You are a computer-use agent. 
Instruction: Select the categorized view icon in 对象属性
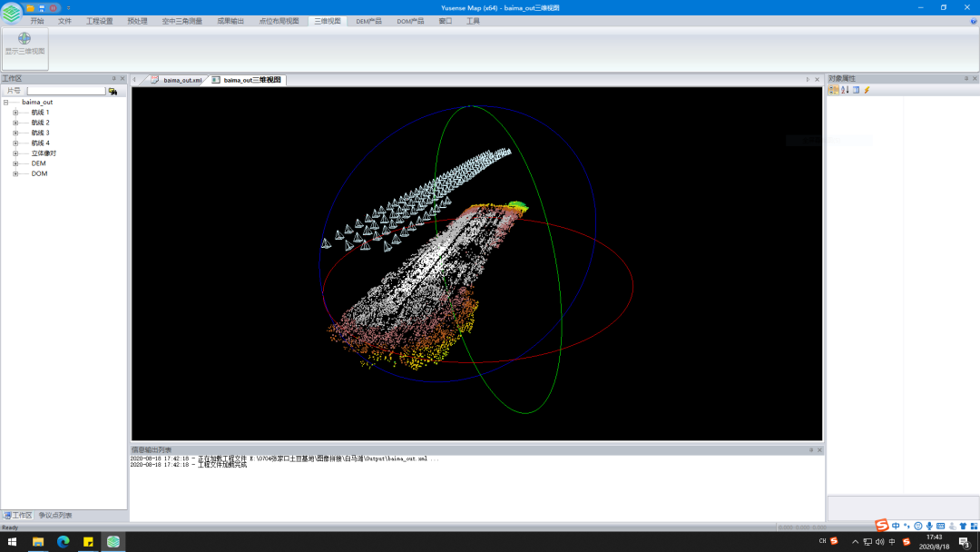[x=833, y=90]
